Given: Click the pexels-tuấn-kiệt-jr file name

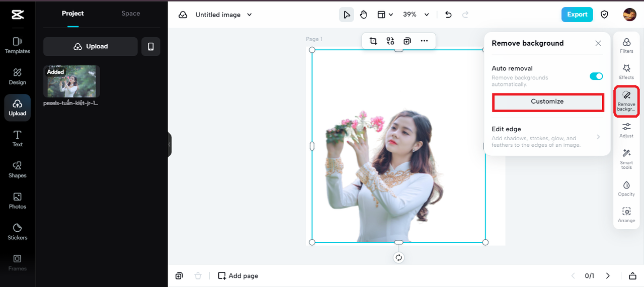Looking at the screenshot, I should [71, 103].
